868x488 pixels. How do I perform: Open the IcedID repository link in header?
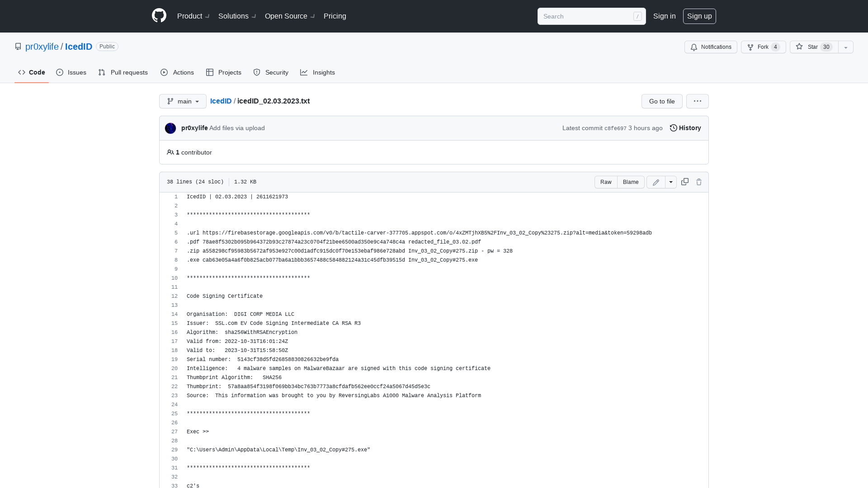pyautogui.click(x=79, y=47)
